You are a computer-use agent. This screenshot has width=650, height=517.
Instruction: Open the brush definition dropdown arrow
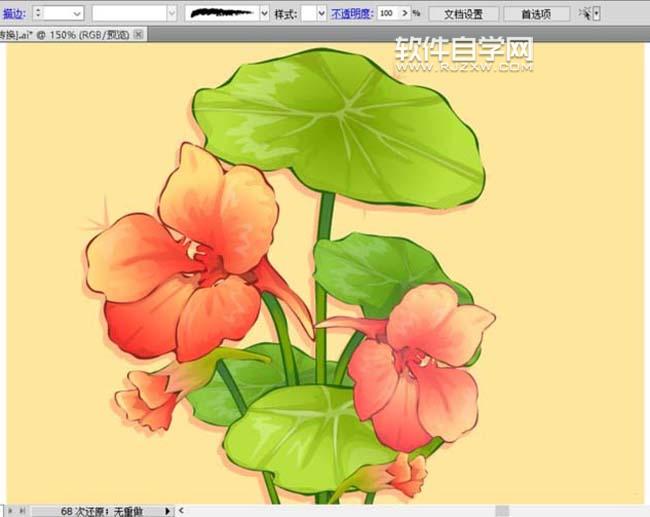pyautogui.click(x=264, y=14)
